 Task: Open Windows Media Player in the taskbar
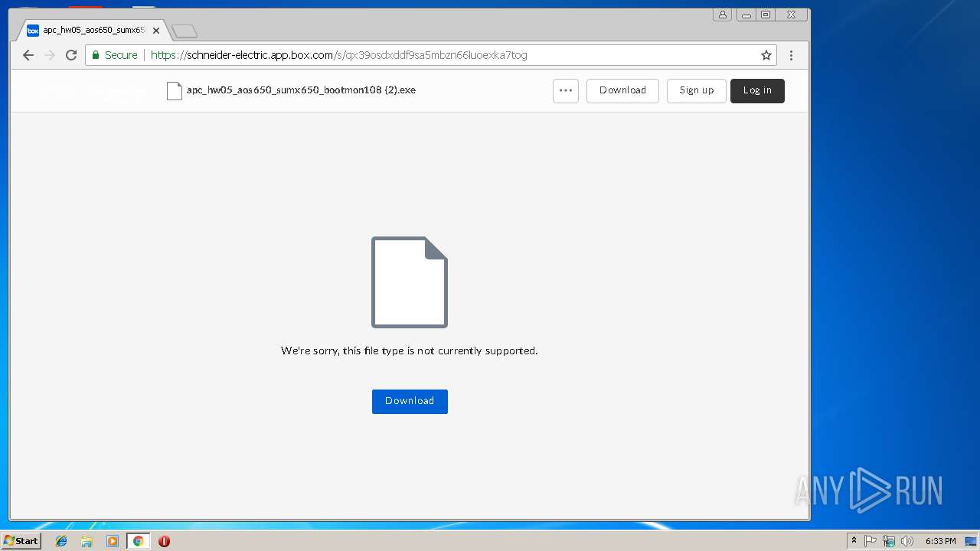coord(113,541)
